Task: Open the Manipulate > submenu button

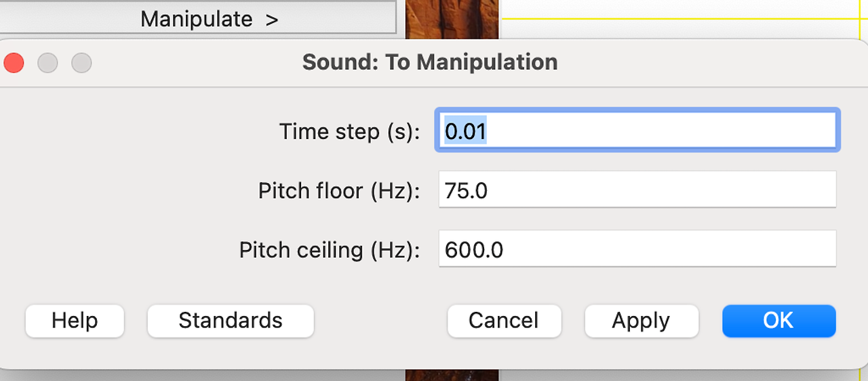Action: pos(197,18)
